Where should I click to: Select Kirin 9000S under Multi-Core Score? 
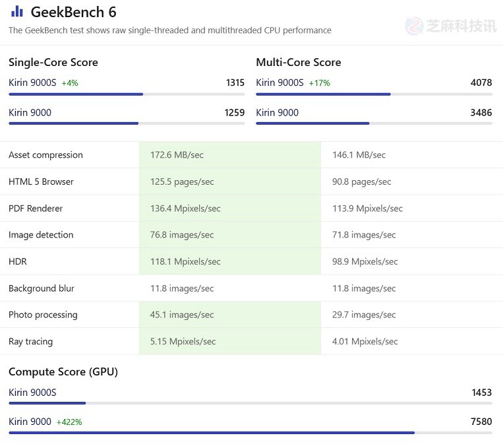[x=280, y=83]
